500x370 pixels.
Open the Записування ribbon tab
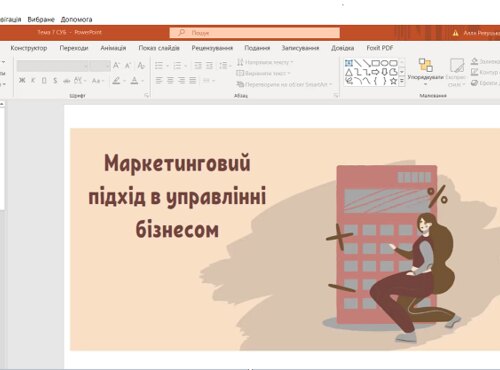[x=300, y=48]
